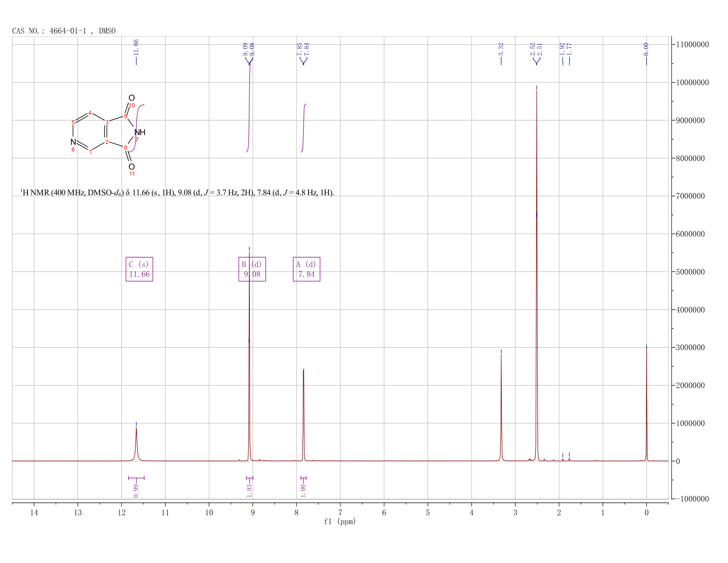This screenshot has height=563, width=728.
Task: Click the 11.66 peak label at top
Action: pos(136,47)
